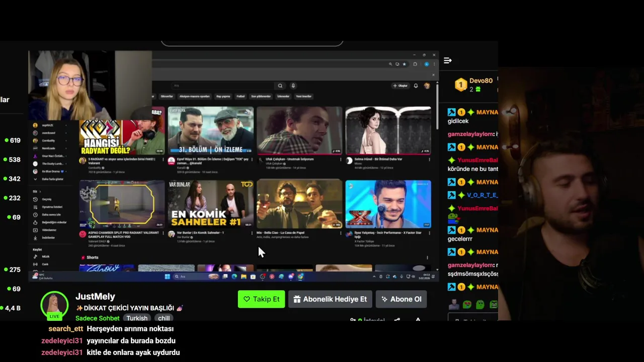Open YouTube account avatar menu
Image resolution: width=644 pixels, height=362 pixels.
427,85
